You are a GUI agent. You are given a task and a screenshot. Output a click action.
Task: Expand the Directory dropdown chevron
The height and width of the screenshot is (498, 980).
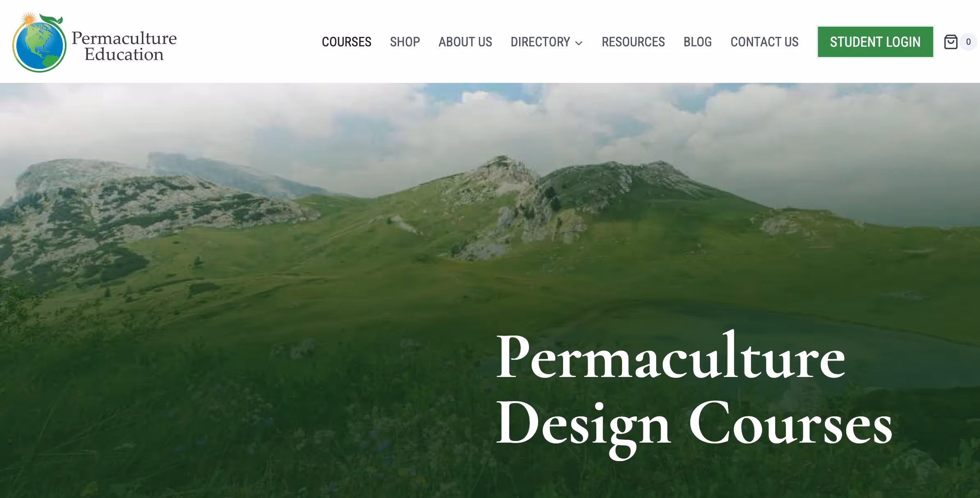pyautogui.click(x=579, y=43)
